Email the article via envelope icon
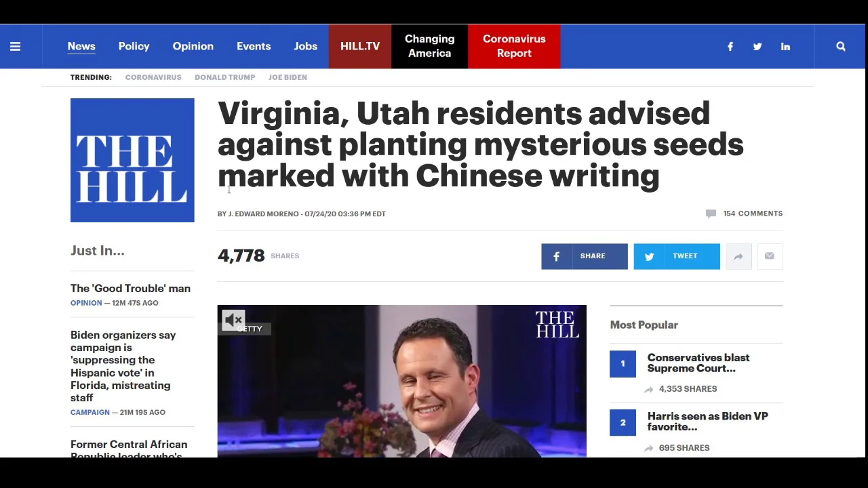The image size is (868, 488). coord(770,256)
